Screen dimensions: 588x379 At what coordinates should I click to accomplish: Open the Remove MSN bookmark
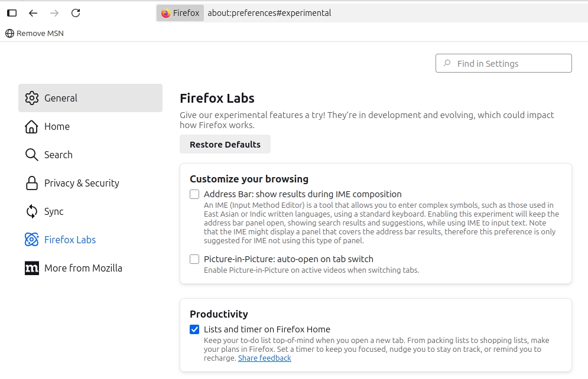click(34, 33)
